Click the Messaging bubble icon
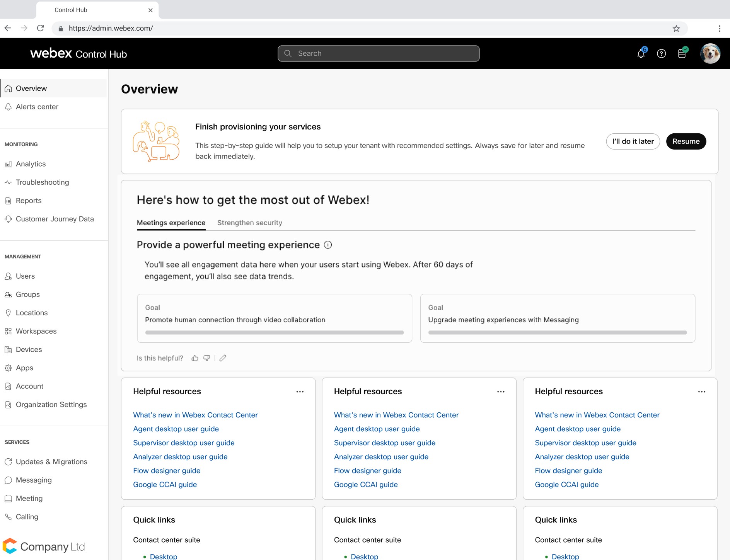The height and width of the screenshot is (560, 730). pyautogui.click(x=8, y=480)
